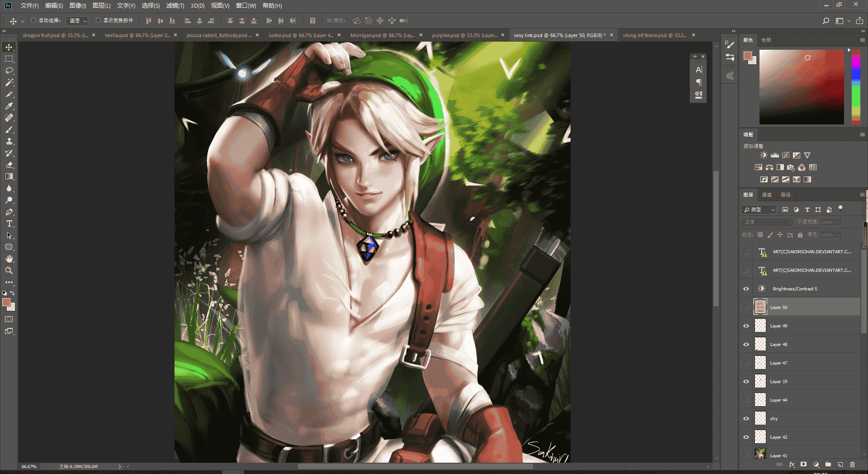Switch to the Channels panel tab
Screen dimensions: 868x474
click(x=767, y=194)
